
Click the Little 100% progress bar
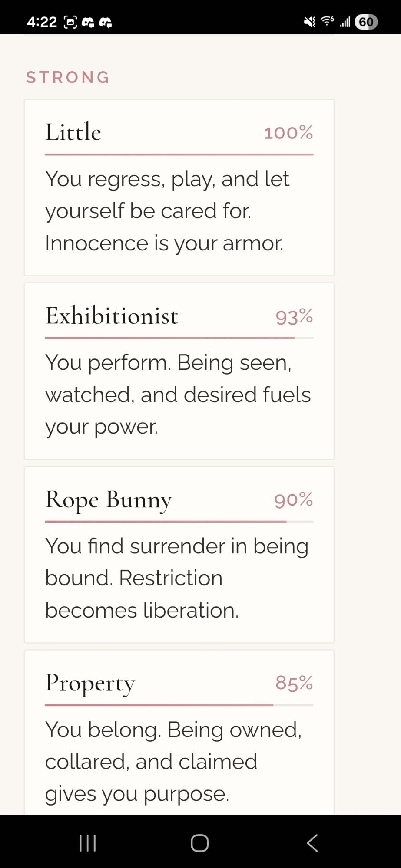(x=179, y=155)
